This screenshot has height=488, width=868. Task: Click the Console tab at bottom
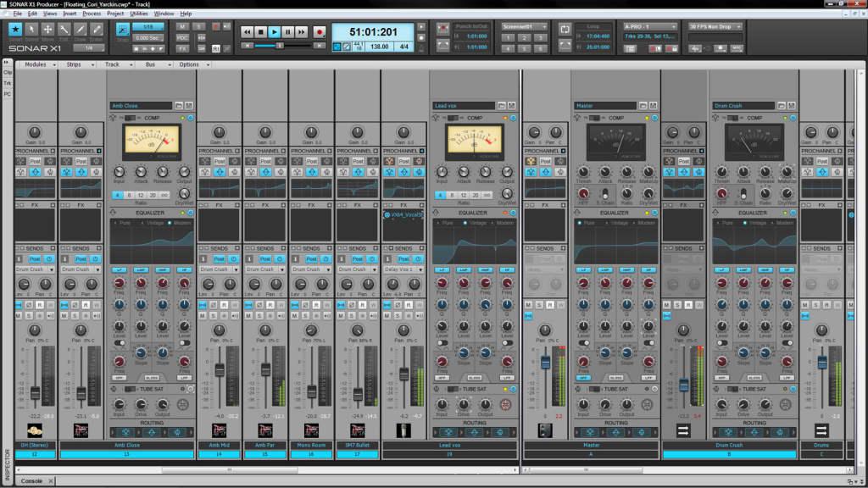[31, 481]
